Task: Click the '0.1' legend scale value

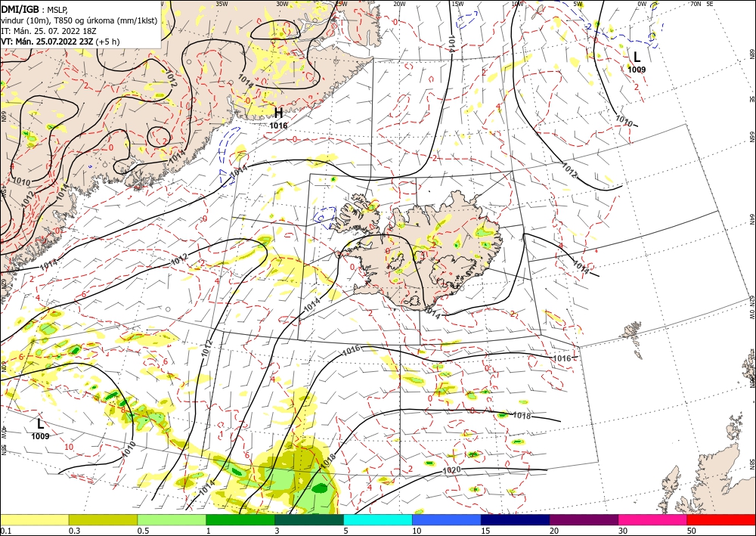Action: click(5, 531)
